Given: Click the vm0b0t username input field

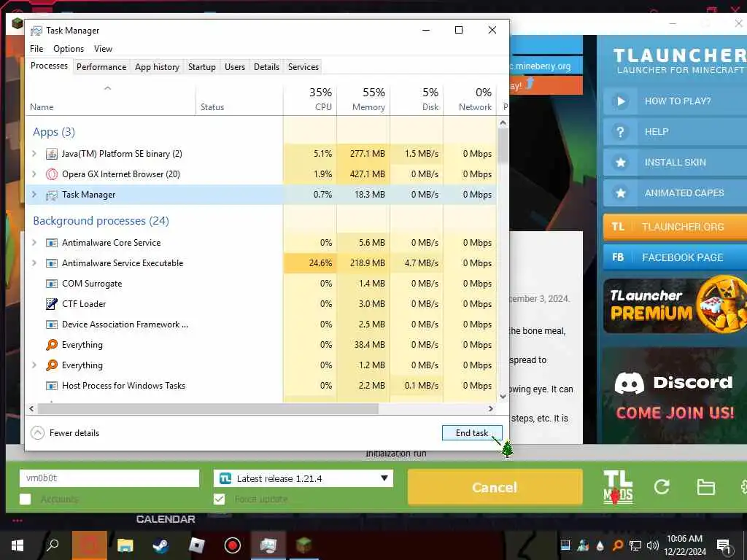Looking at the screenshot, I should (x=109, y=478).
